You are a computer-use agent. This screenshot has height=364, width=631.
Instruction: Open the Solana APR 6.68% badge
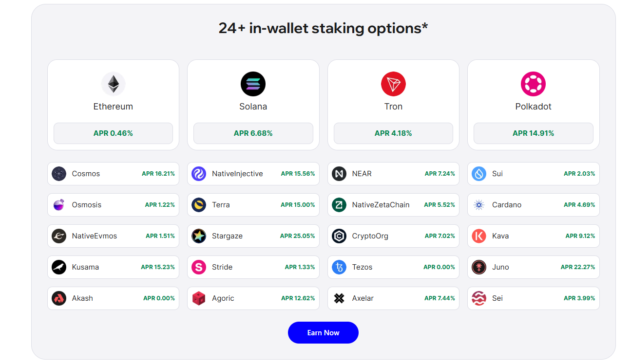tap(253, 133)
